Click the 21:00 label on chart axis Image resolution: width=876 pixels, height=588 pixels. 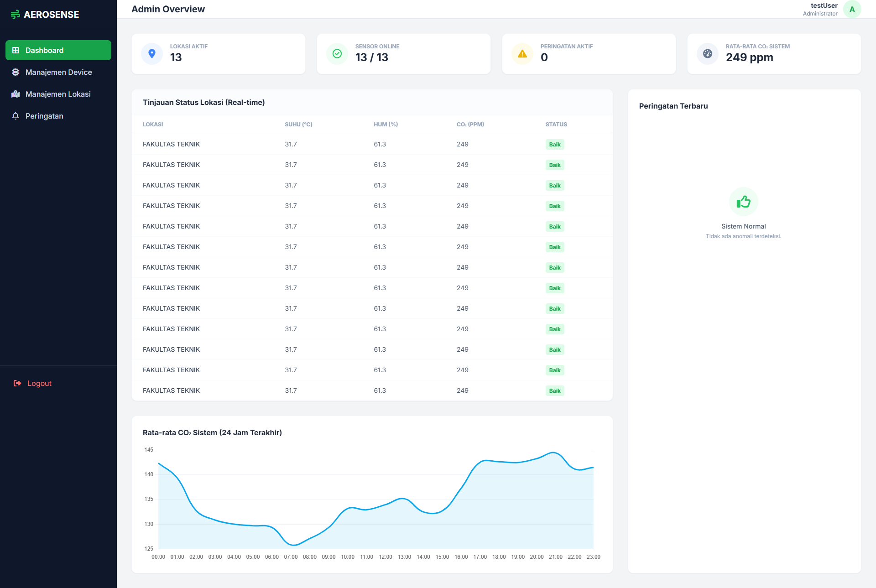(x=556, y=557)
